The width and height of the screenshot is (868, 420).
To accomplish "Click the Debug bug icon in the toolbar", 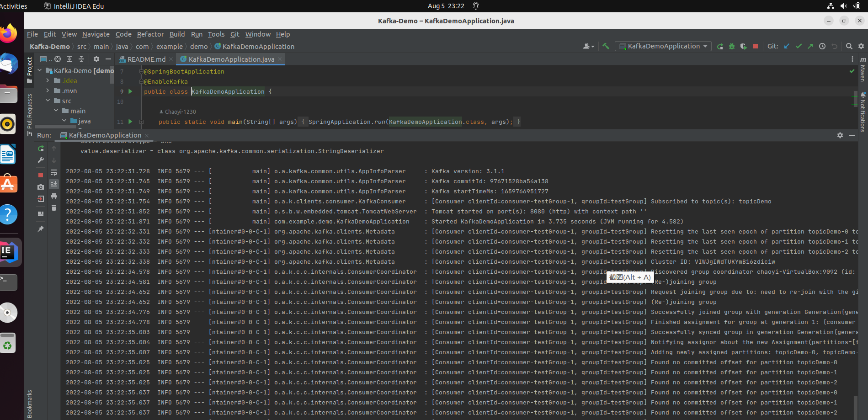I will (732, 46).
